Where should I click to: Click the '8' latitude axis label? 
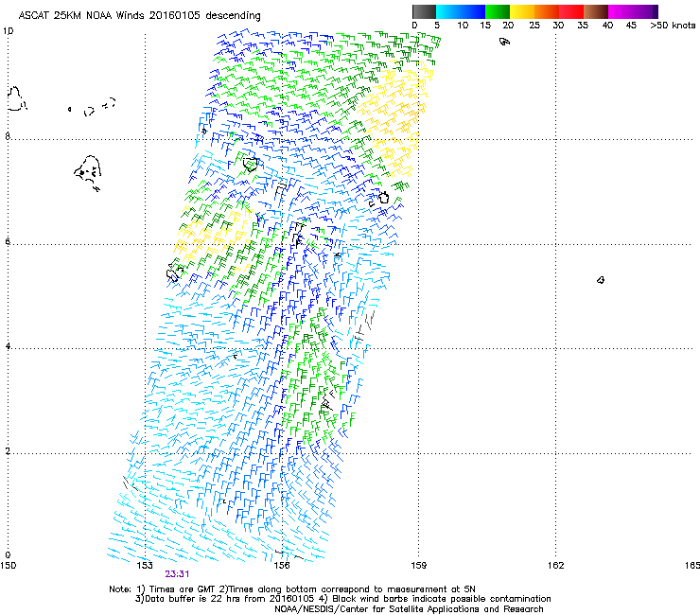click(x=8, y=136)
